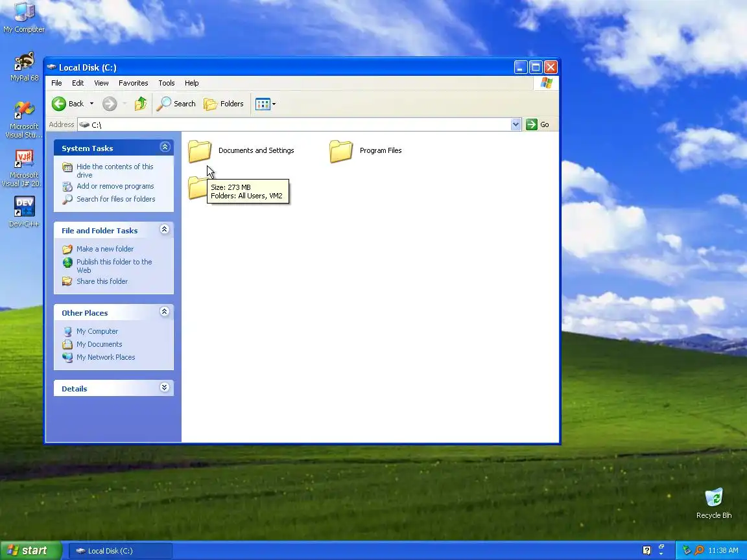Open the Favorites menu

[134, 83]
